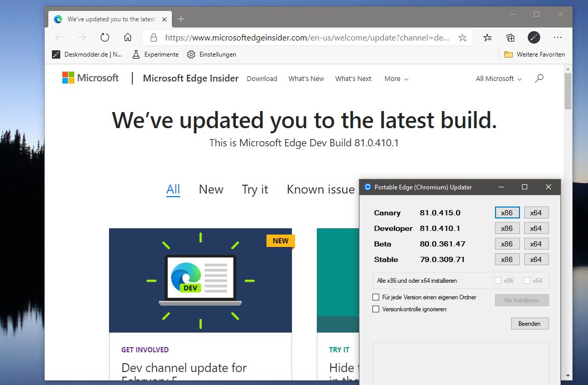This screenshot has width=588, height=385.
Task: Expand the All Microsoft dropdown
Action: pos(499,79)
